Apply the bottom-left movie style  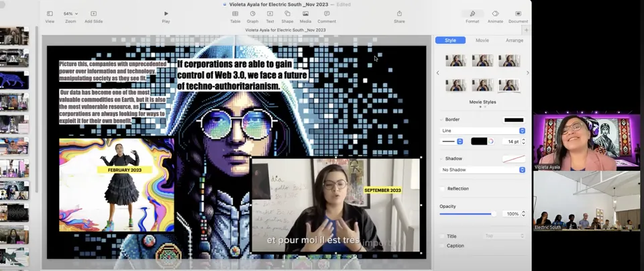[456, 85]
